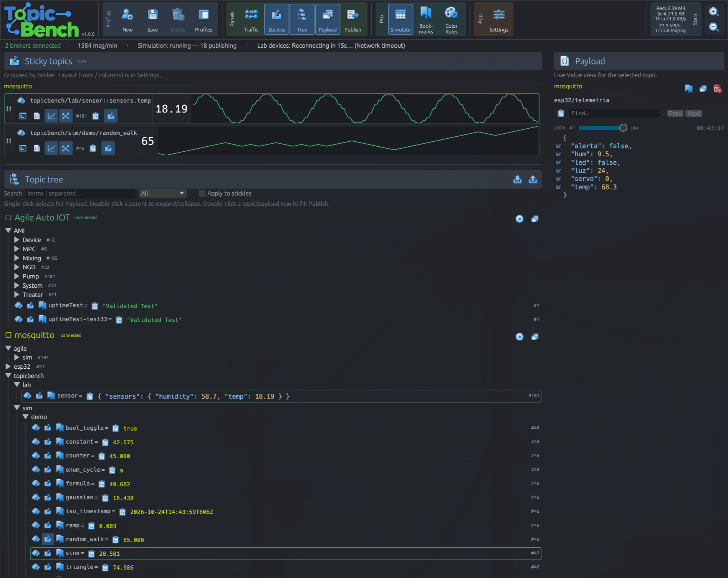Adjust the payload history slider
728x578 pixels.
(603, 128)
